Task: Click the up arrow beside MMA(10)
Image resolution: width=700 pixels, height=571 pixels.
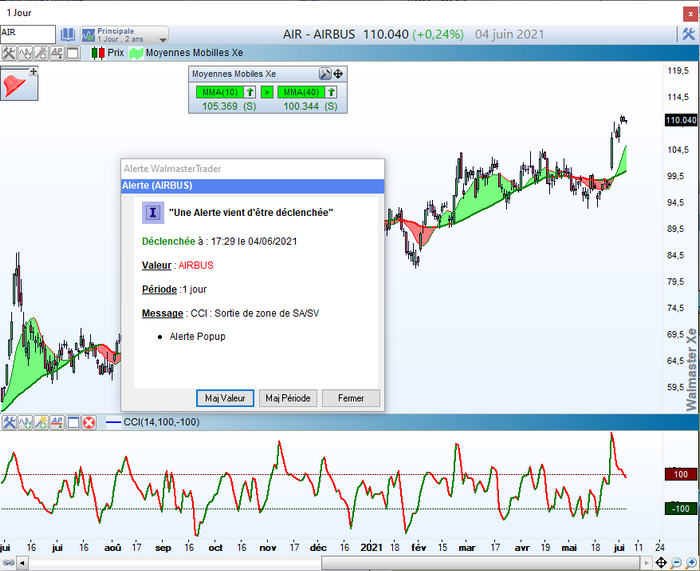Action: 250,92
